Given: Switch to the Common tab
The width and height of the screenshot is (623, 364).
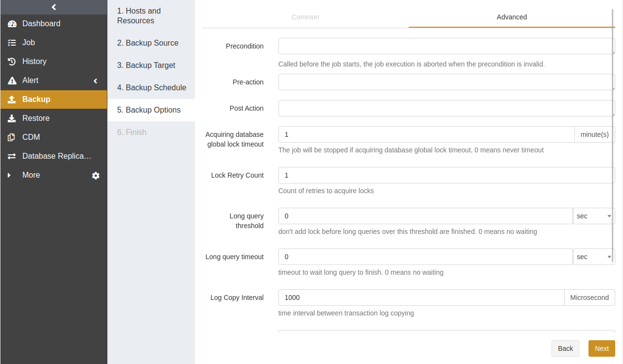Looking at the screenshot, I should pos(305,17).
